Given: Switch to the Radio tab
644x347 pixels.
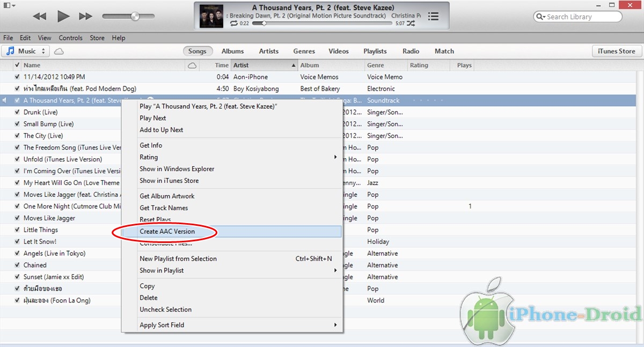Looking at the screenshot, I should click(x=411, y=51).
